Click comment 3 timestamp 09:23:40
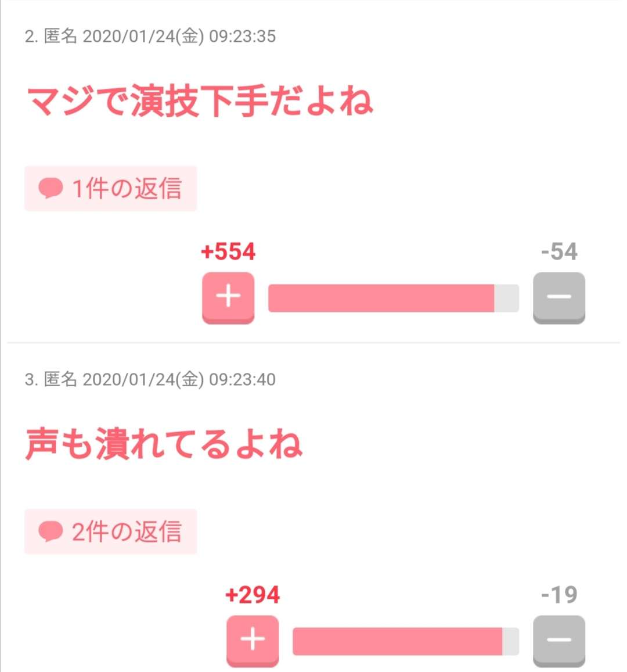This screenshot has height=672, width=627. [243, 380]
